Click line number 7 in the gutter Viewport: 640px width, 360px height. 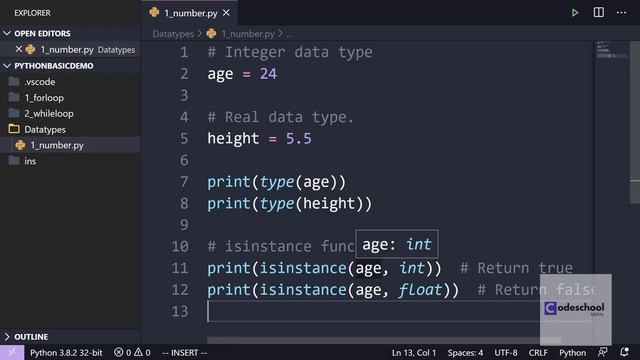pyautogui.click(x=184, y=182)
